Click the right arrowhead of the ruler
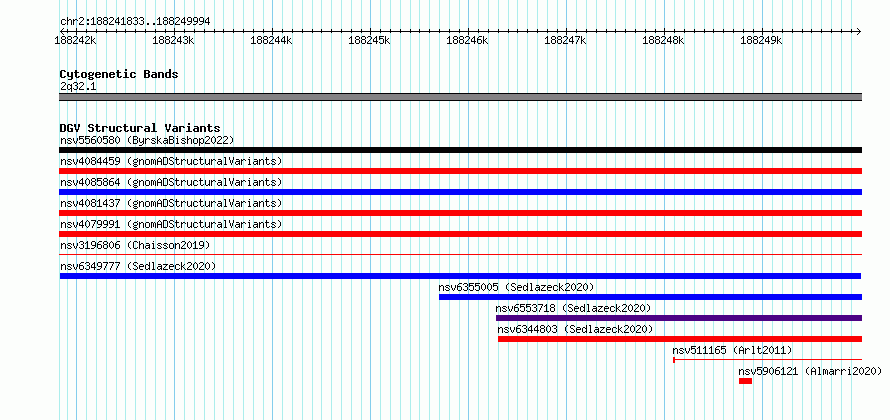 pyautogui.click(x=859, y=31)
